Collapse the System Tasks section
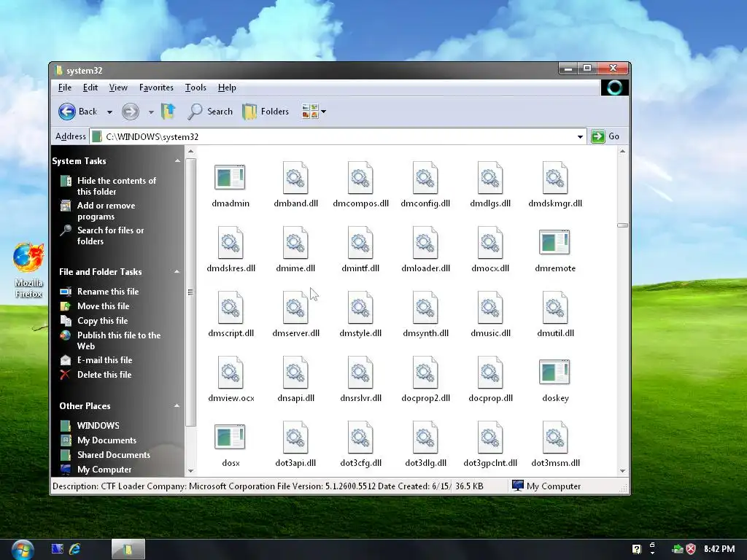 pyautogui.click(x=177, y=161)
